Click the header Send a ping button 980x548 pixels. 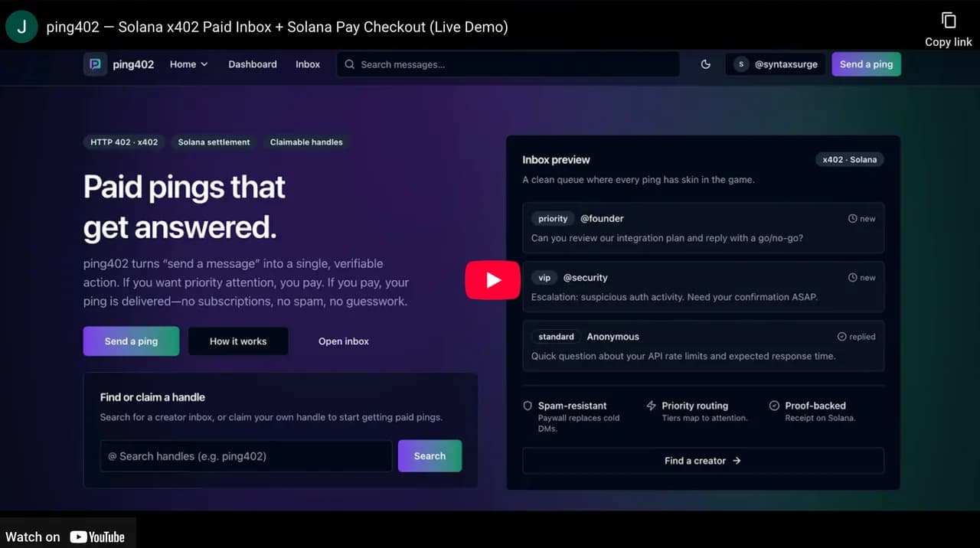pos(866,64)
